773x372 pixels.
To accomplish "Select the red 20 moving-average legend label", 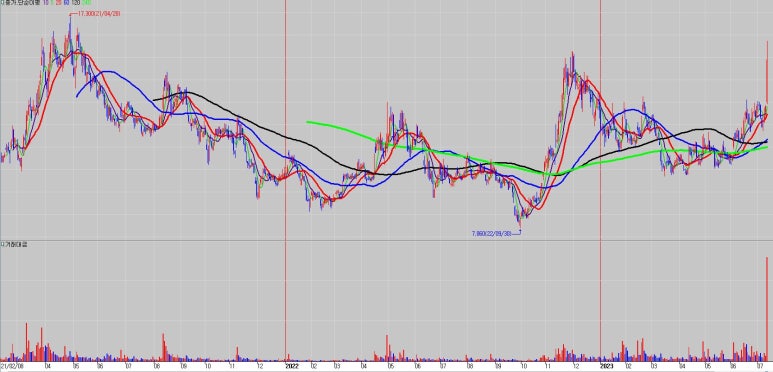I will [59, 2].
